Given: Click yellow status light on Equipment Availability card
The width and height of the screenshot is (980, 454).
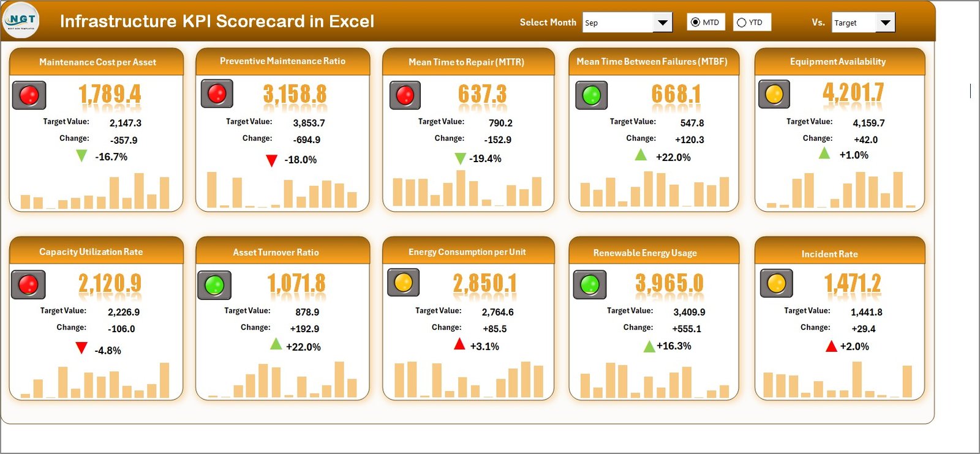Looking at the screenshot, I should tap(774, 94).
